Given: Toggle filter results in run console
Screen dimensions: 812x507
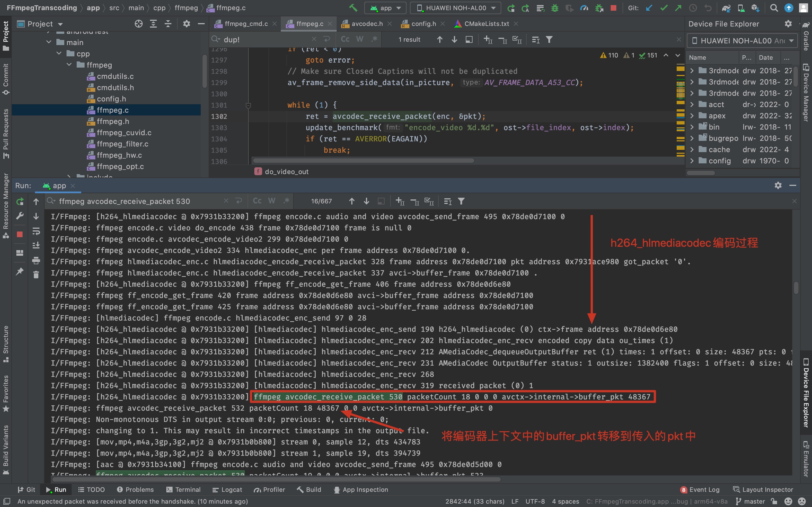Looking at the screenshot, I should (464, 201).
